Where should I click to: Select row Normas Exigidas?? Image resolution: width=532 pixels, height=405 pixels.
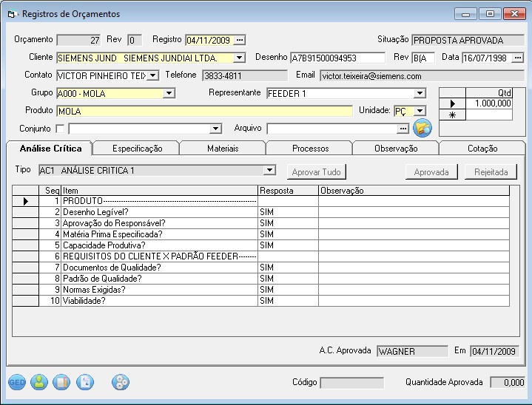click(260, 290)
